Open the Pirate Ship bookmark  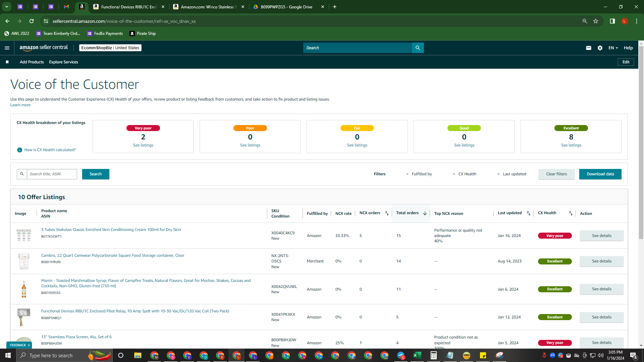pos(143,34)
